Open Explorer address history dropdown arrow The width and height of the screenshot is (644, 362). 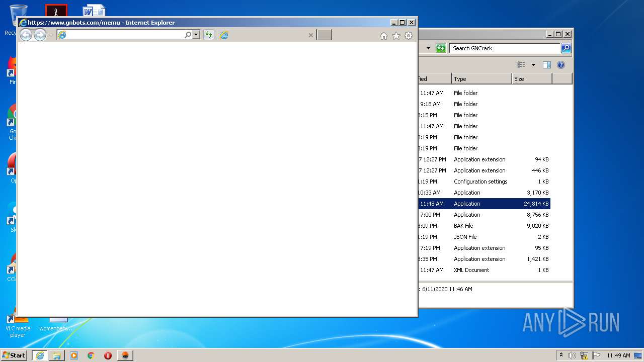[428, 48]
